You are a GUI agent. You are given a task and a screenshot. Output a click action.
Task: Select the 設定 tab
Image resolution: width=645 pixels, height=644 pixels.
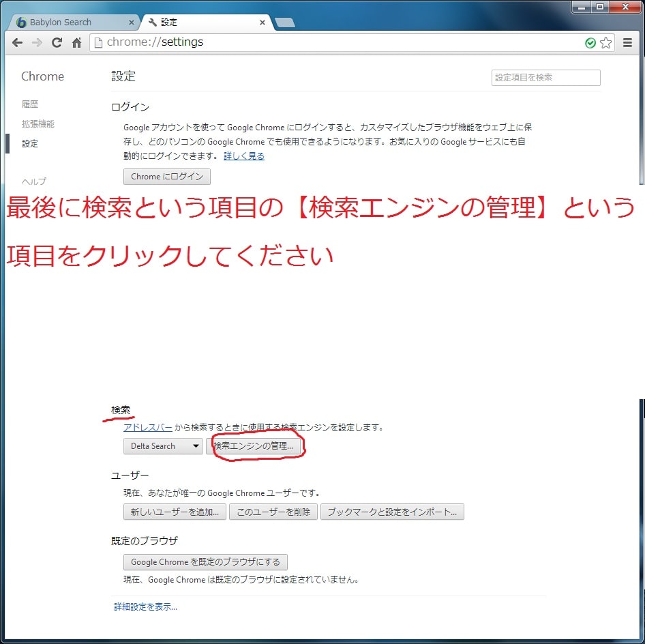tap(206, 23)
